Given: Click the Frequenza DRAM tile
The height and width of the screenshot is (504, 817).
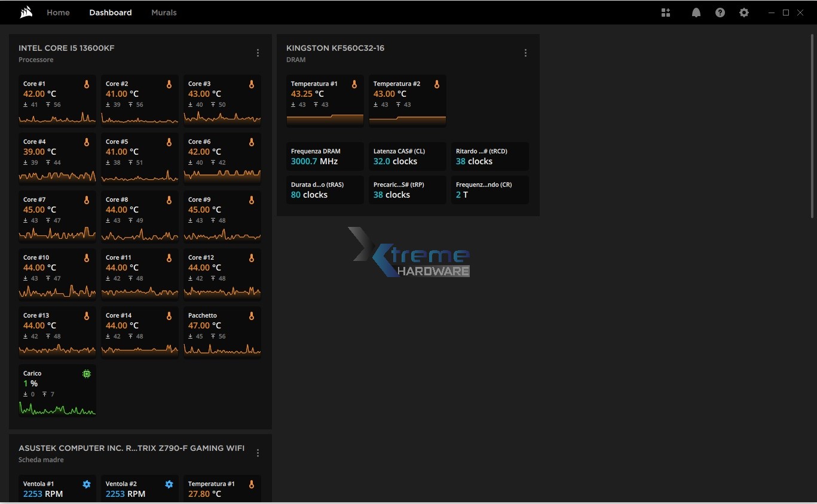Looking at the screenshot, I should (x=325, y=156).
